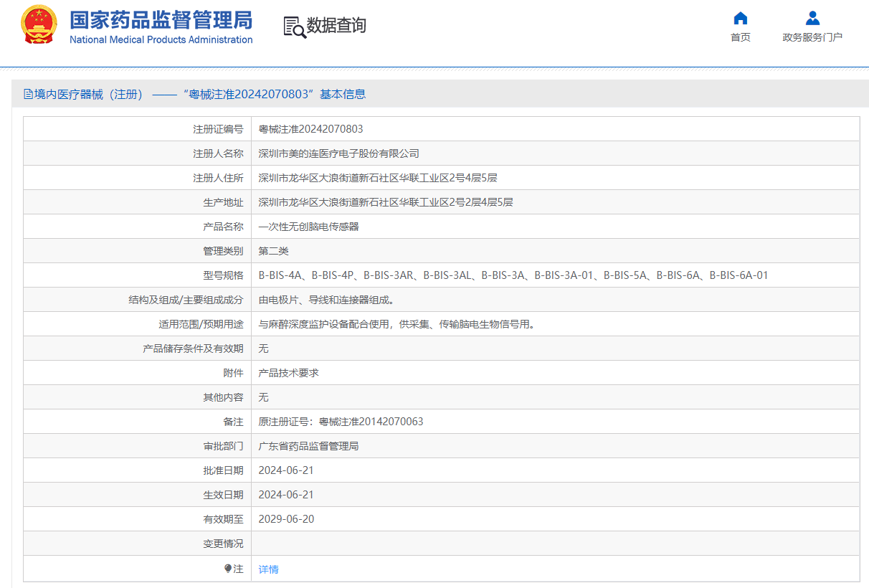Select the B-BIS model specification list
Screen dimensions: 869x588
[513, 275]
